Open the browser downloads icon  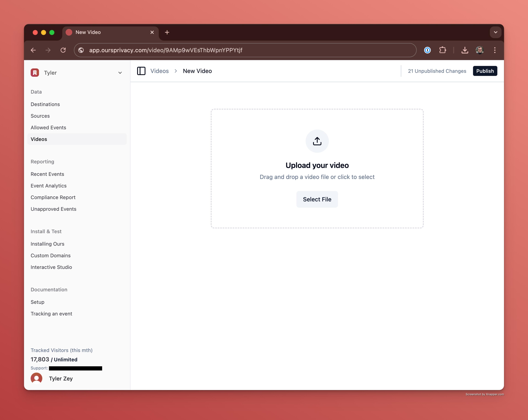tap(465, 50)
